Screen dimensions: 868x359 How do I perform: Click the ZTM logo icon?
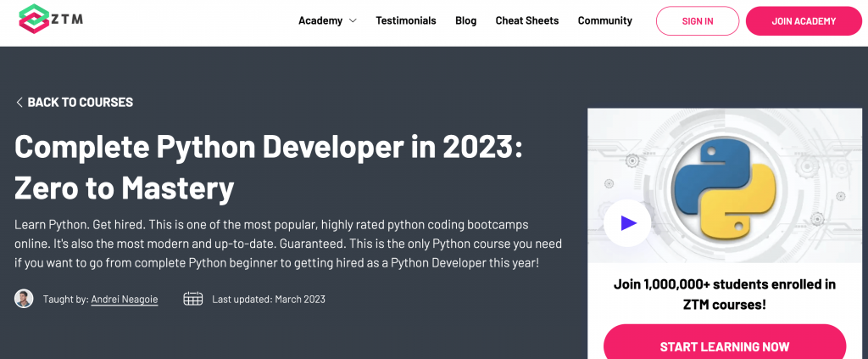[34, 20]
